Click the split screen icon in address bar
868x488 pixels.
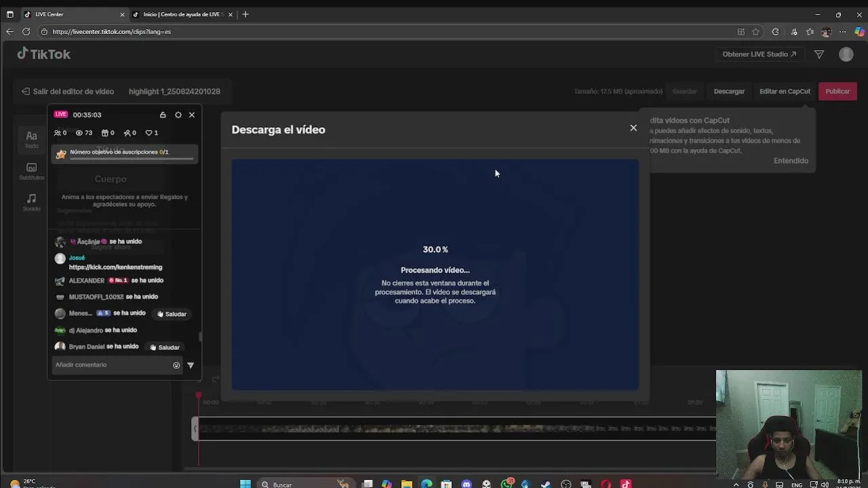coord(741,31)
